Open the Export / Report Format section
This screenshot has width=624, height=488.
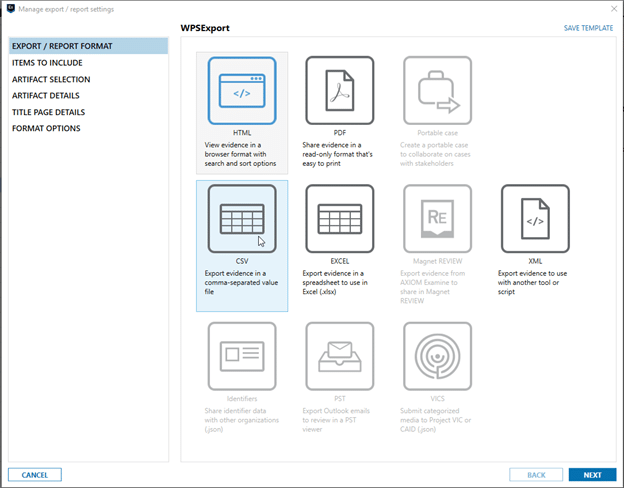point(88,46)
